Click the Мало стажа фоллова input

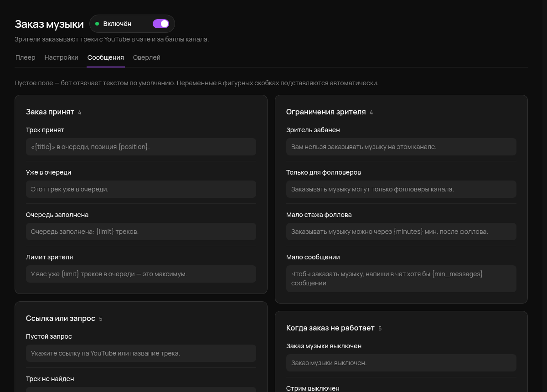401,232
